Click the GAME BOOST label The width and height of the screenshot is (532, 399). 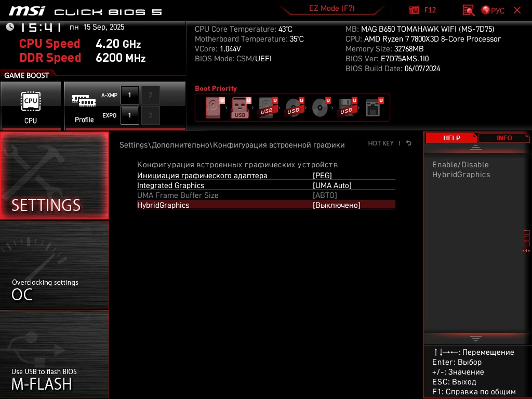26,75
